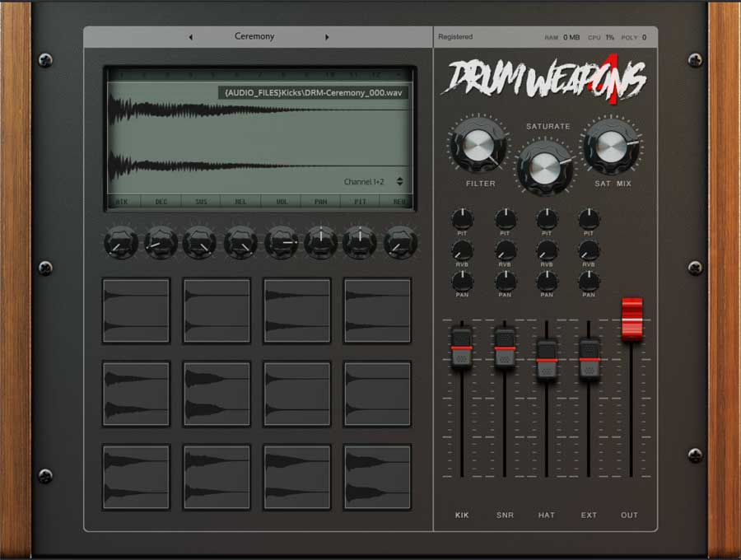Trigger the third pad in the middle row
Screen dimensions: 741x560
(x=297, y=394)
